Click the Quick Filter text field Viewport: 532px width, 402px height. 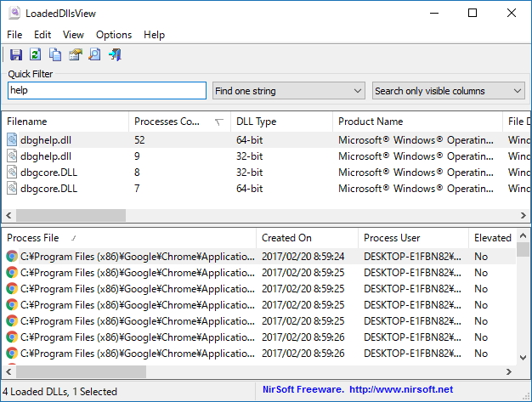[x=106, y=91]
